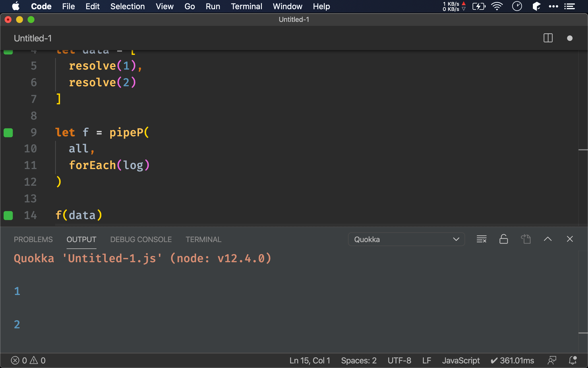The image size is (588, 368).
Task: Click the yellow minimize window button
Action: tap(20, 20)
